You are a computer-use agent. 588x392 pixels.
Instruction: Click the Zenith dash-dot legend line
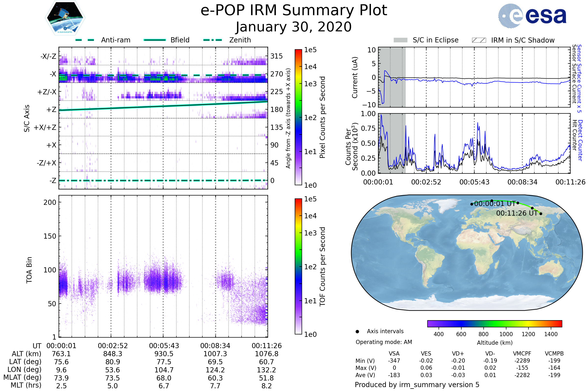pyautogui.click(x=212, y=40)
